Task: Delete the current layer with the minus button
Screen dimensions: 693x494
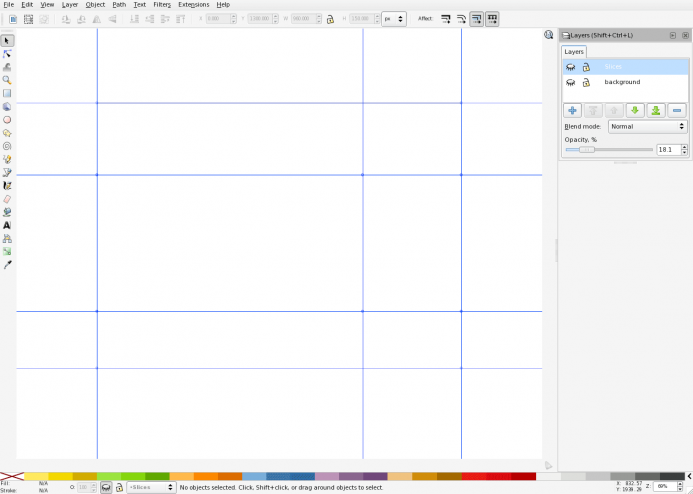Action: coord(677,110)
